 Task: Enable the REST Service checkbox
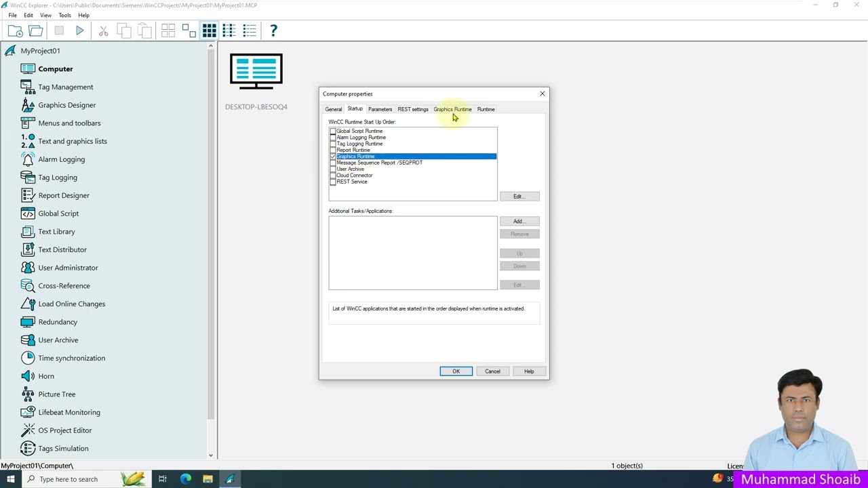click(x=333, y=182)
